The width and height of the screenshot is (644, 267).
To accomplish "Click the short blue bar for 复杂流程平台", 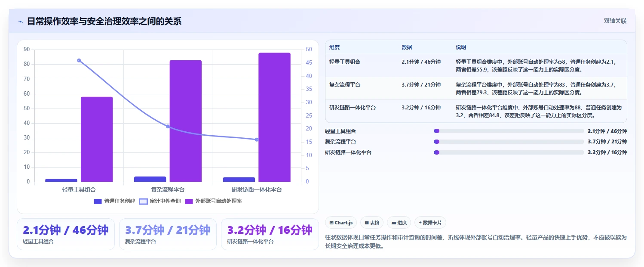I will (150, 179).
